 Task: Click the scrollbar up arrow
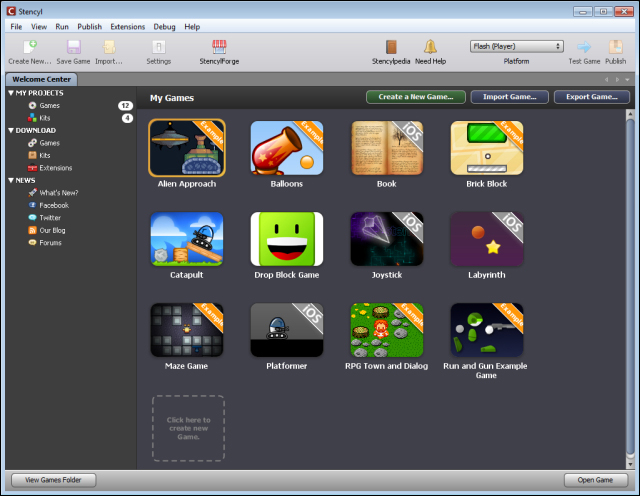point(630,114)
